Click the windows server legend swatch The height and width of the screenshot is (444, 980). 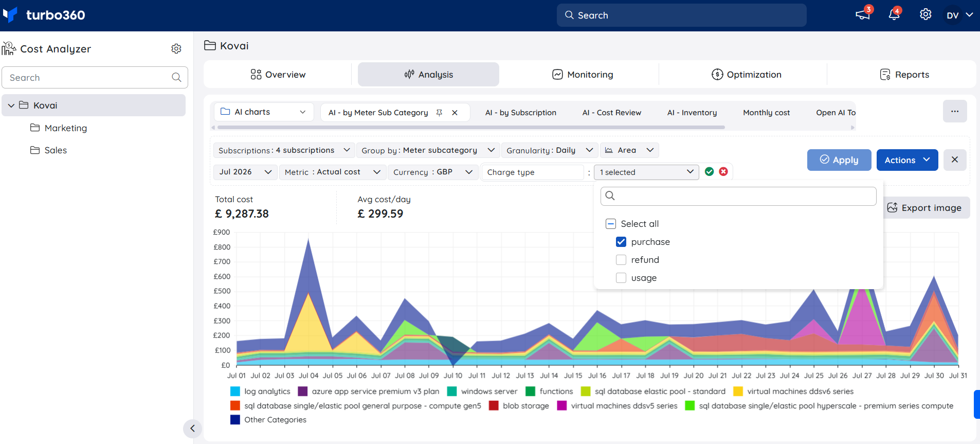(x=452, y=392)
